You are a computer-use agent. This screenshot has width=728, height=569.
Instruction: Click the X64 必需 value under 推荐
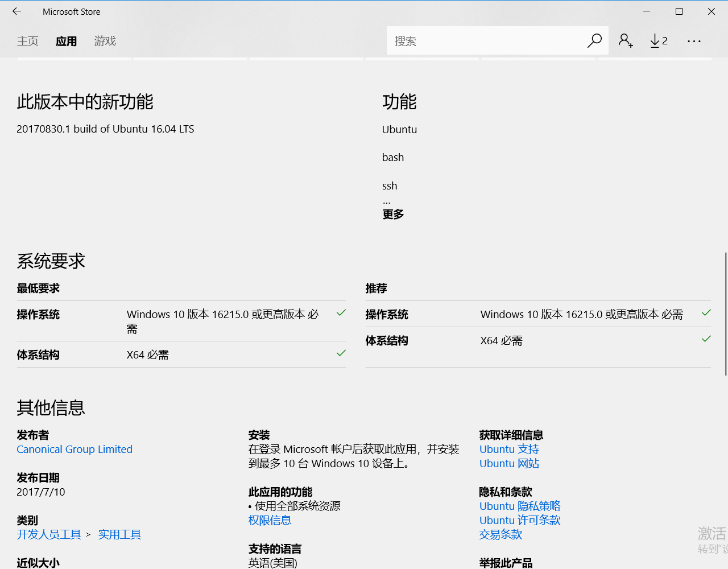coord(501,341)
